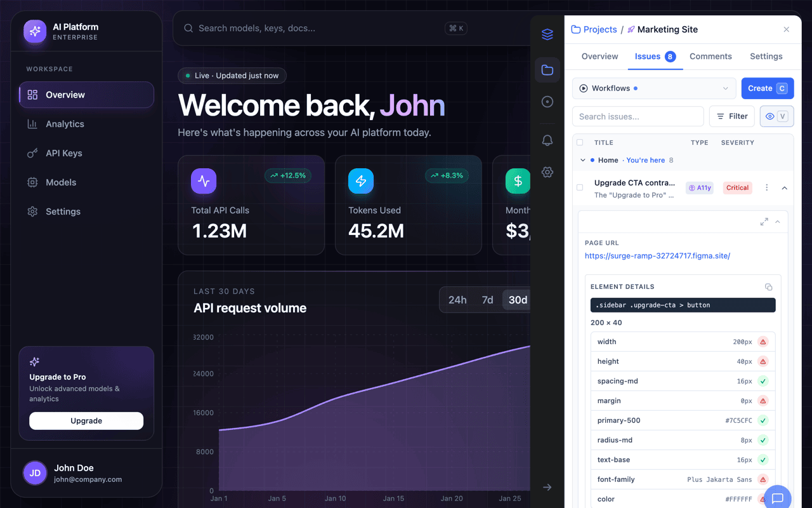Click the Projects breadcrumb link
This screenshot has height=508, width=812.
(594, 29)
